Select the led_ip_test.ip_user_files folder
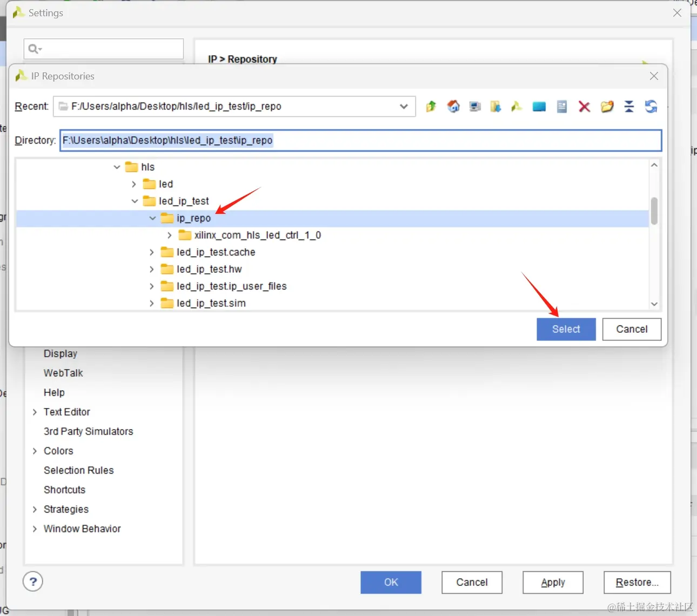 [224, 286]
